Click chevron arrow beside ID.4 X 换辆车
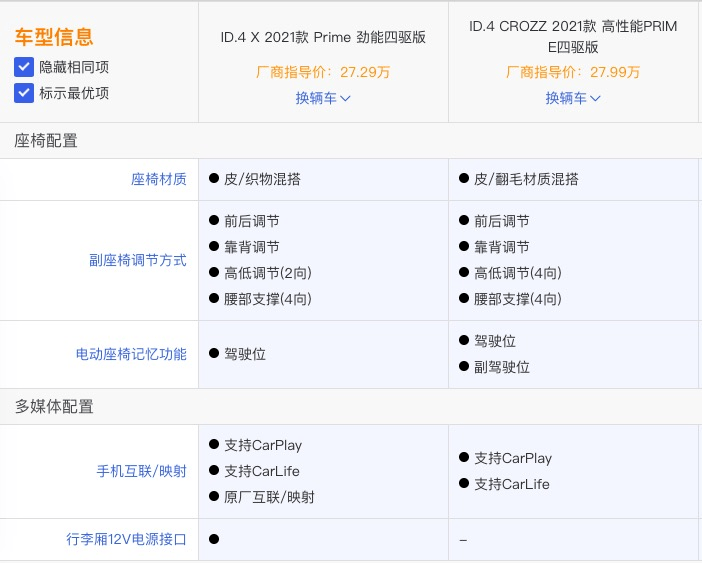Screen dimensions: 702x563 coord(345,98)
